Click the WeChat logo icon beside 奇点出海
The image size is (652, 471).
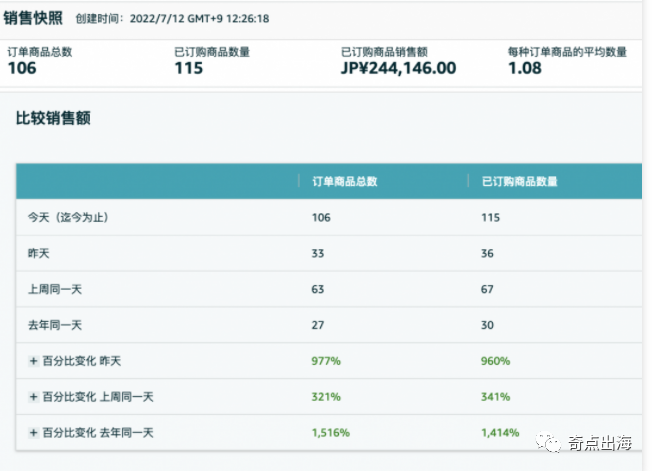(x=547, y=437)
